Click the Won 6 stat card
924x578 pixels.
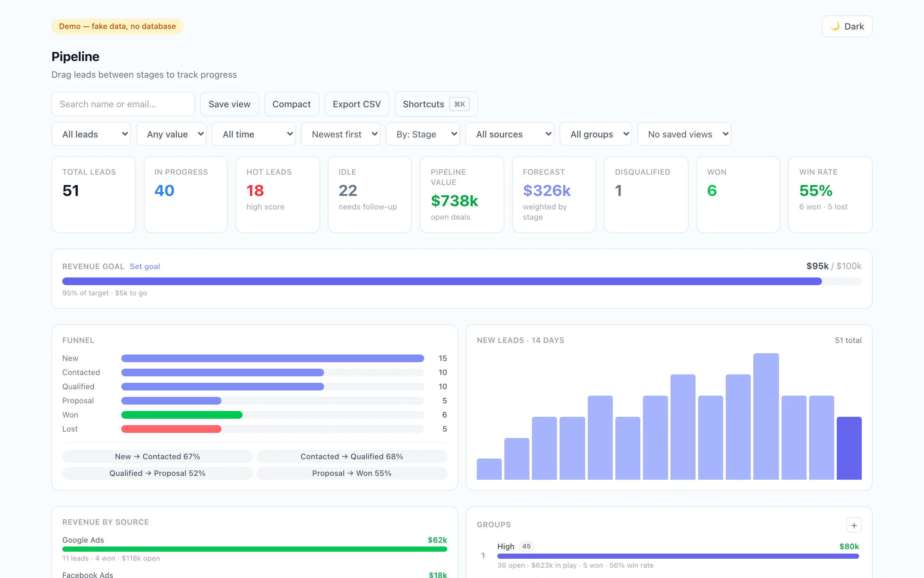click(x=738, y=195)
